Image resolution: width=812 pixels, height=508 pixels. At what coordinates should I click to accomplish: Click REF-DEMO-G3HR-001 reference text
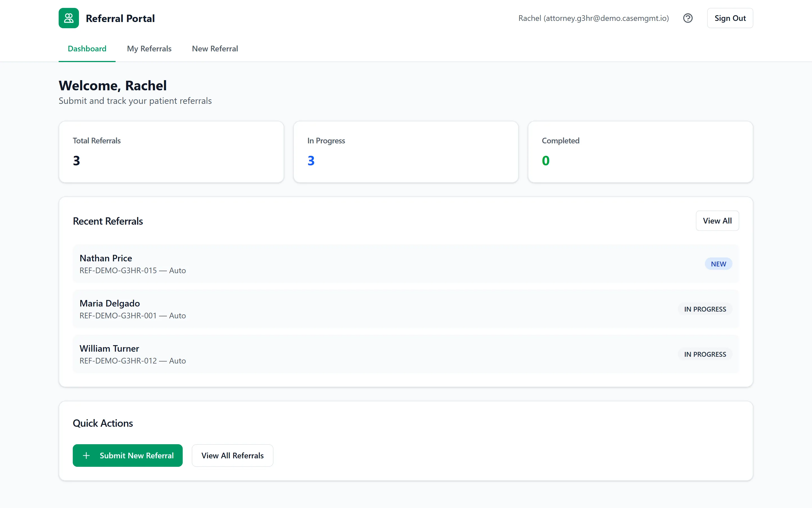point(118,316)
